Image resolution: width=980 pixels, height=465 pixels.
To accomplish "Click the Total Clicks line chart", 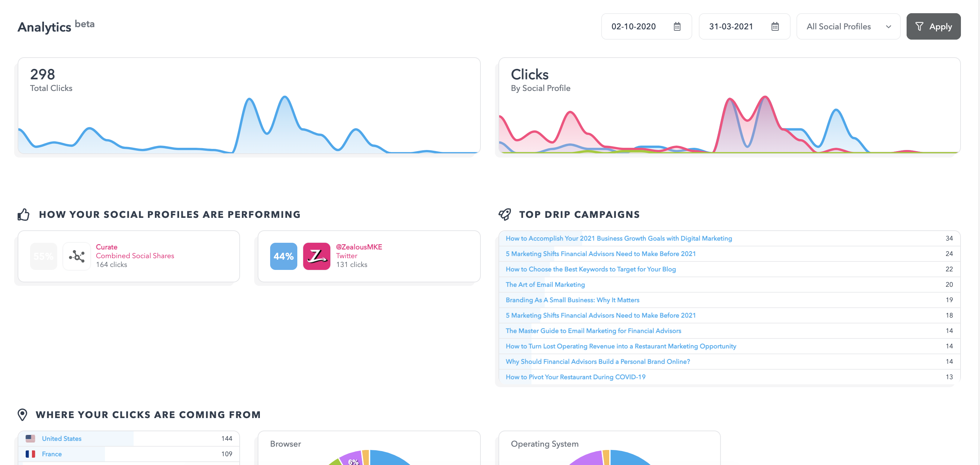I will pos(249,124).
